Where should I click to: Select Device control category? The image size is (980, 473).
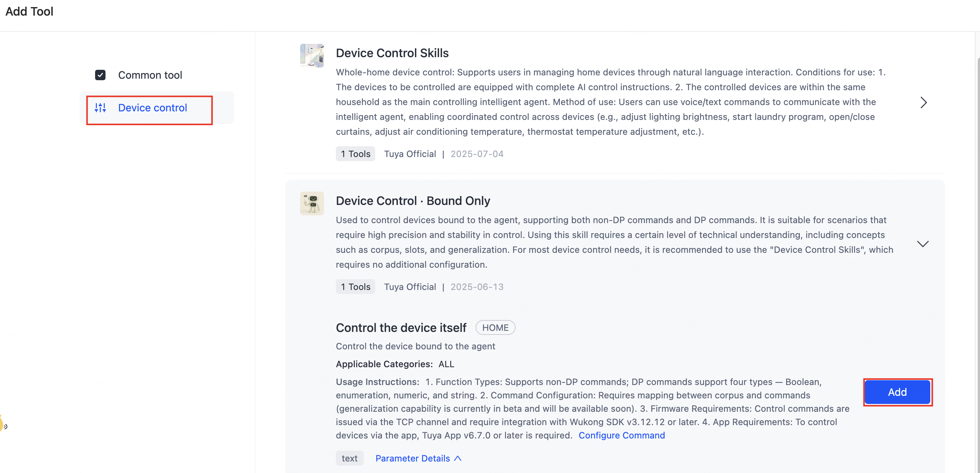152,108
